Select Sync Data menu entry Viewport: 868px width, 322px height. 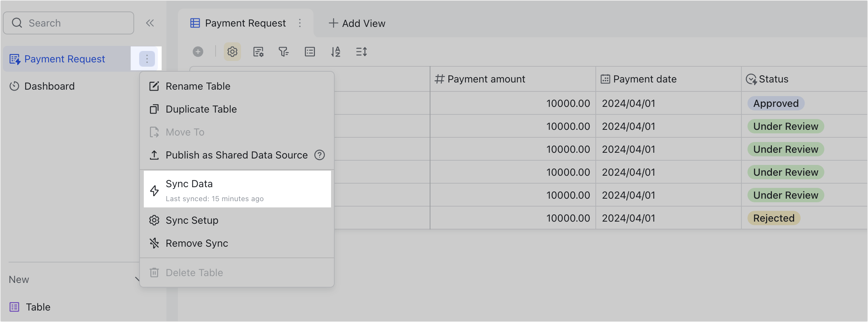pos(237,189)
